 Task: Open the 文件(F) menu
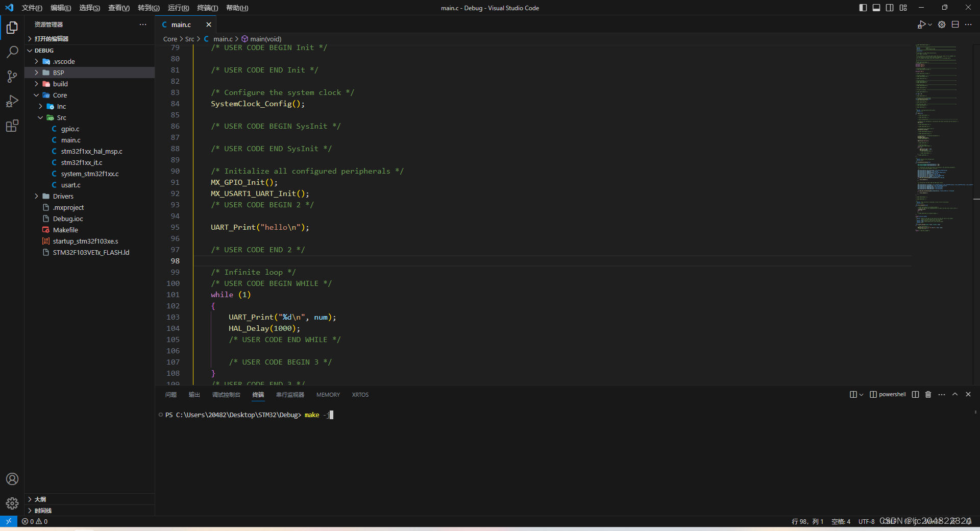point(32,8)
